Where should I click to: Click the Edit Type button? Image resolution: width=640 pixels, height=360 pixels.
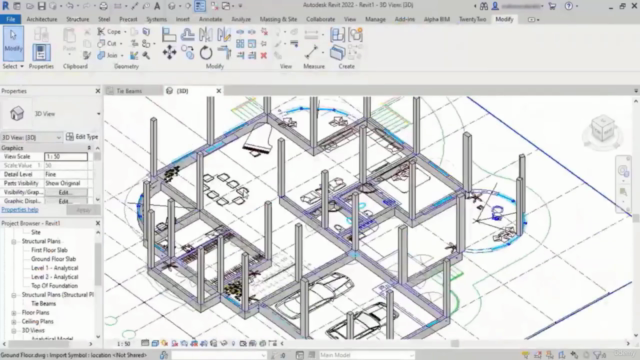click(x=82, y=137)
